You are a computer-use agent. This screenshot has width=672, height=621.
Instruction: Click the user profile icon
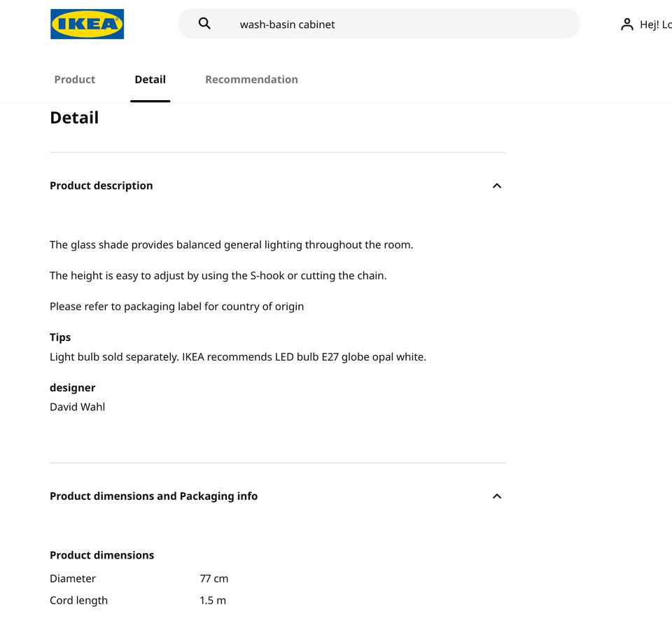pyautogui.click(x=626, y=25)
